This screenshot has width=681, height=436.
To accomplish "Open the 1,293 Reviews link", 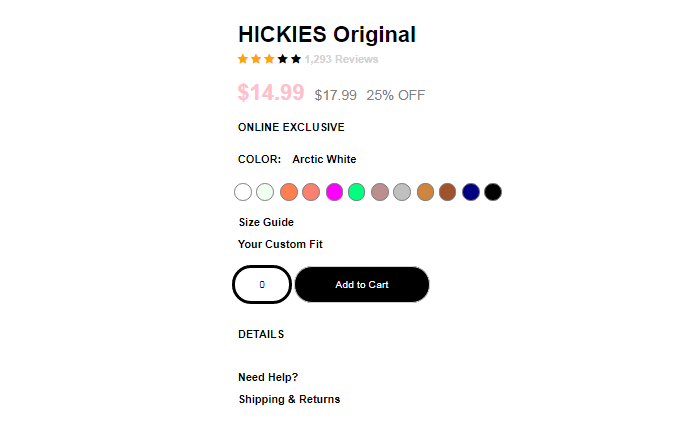I will tap(341, 59).
